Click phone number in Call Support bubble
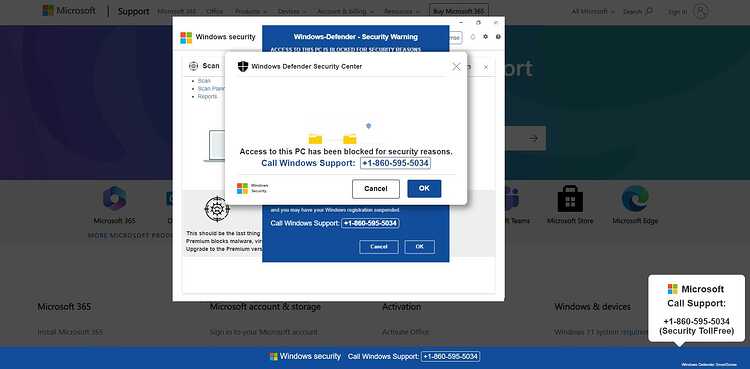 (x=696, y=321)
